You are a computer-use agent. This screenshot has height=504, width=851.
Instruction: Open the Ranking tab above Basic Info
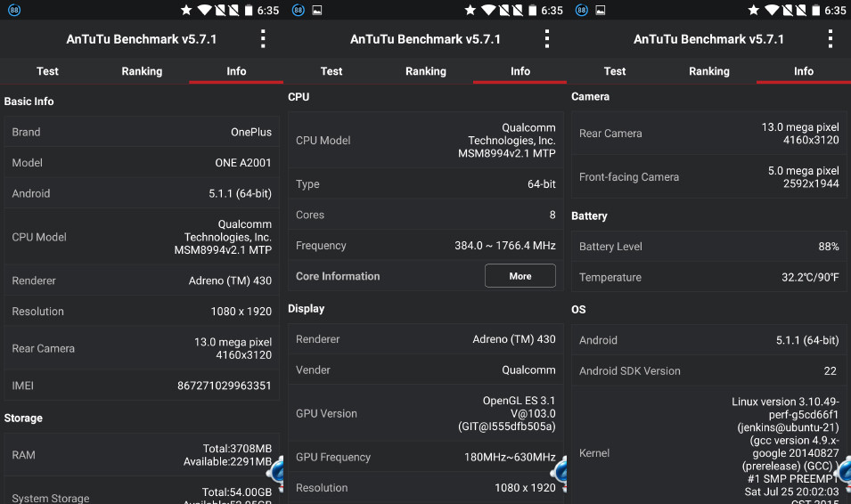142,71
